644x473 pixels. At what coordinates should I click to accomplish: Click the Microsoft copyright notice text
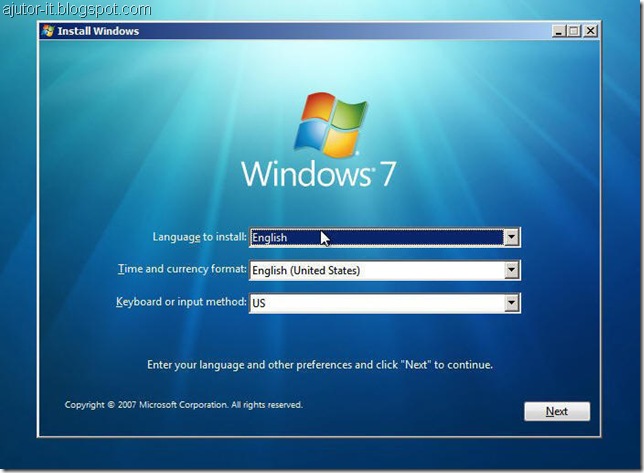184,405
